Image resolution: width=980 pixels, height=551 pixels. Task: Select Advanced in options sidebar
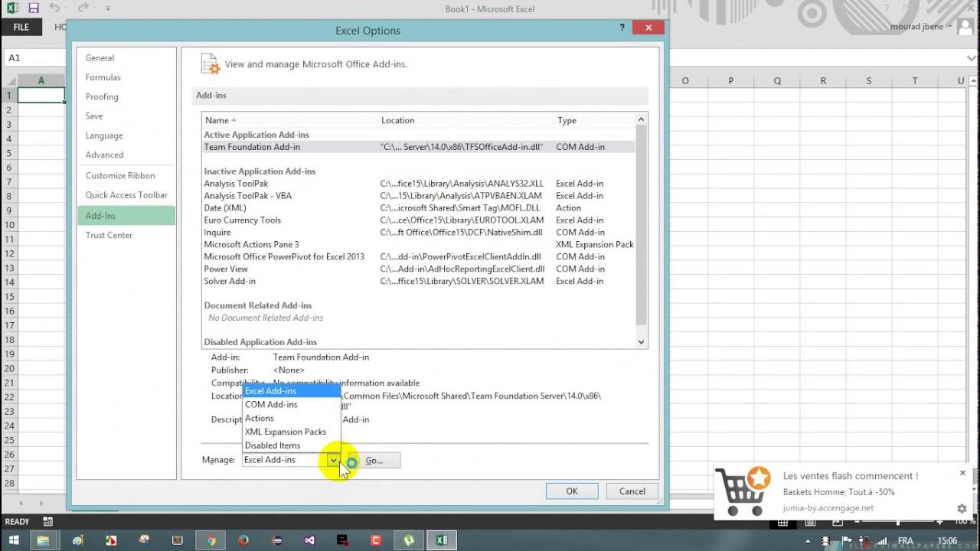pos(126,155)
